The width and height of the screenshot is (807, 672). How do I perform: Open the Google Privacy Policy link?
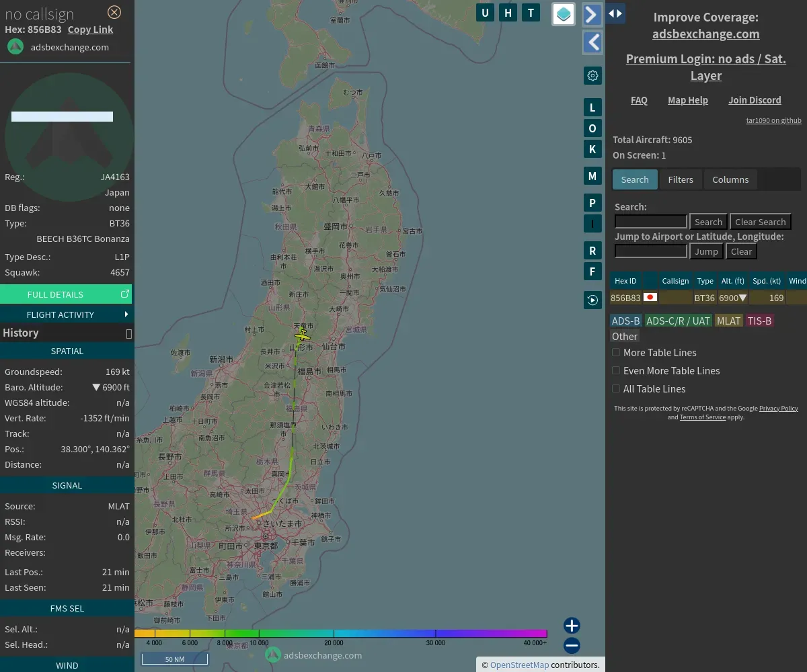point(779,408)
